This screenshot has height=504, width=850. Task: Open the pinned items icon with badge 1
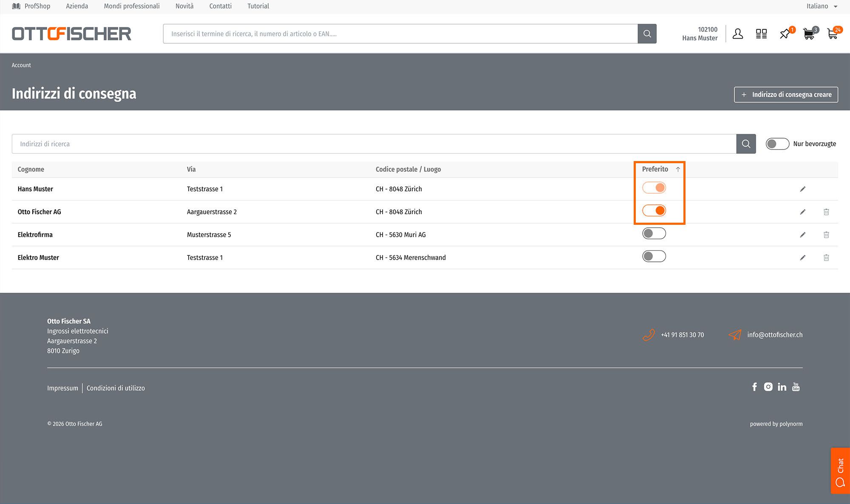point(785,34)
